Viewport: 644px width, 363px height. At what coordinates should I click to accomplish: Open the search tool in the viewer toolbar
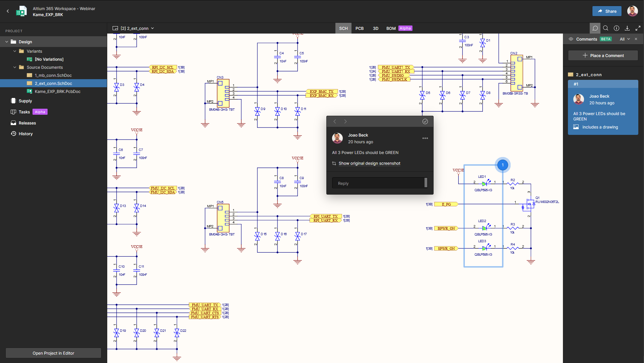605,28
